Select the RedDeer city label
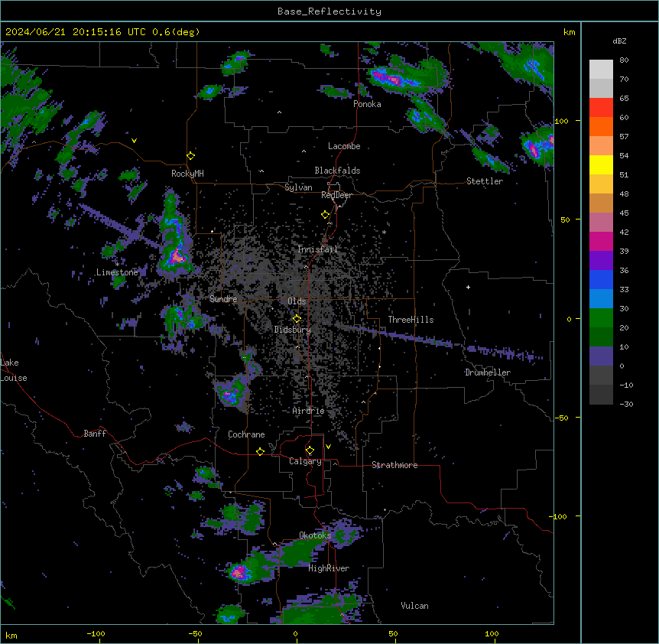Viewport: 659px width, 644px height. click(x=336, y=195)
